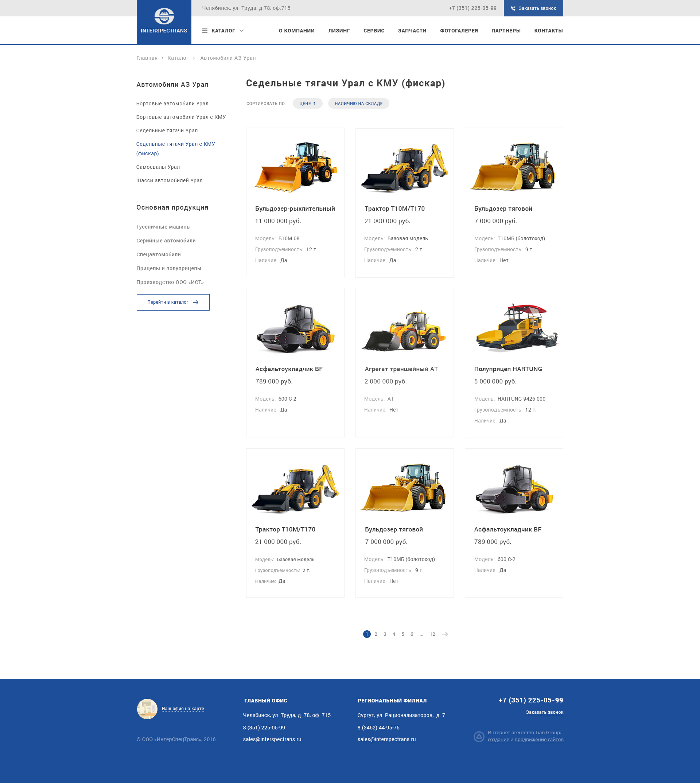Open the 21 000 000 руб. Трактор image in first row

[405, 168]
